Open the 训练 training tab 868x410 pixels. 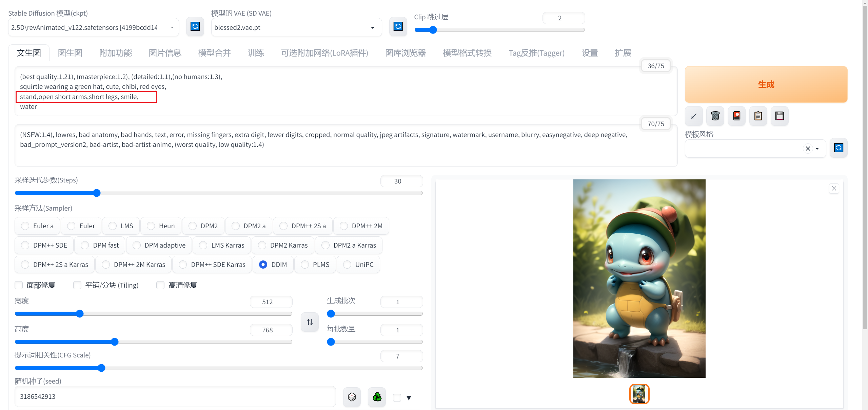click(256, 53)
